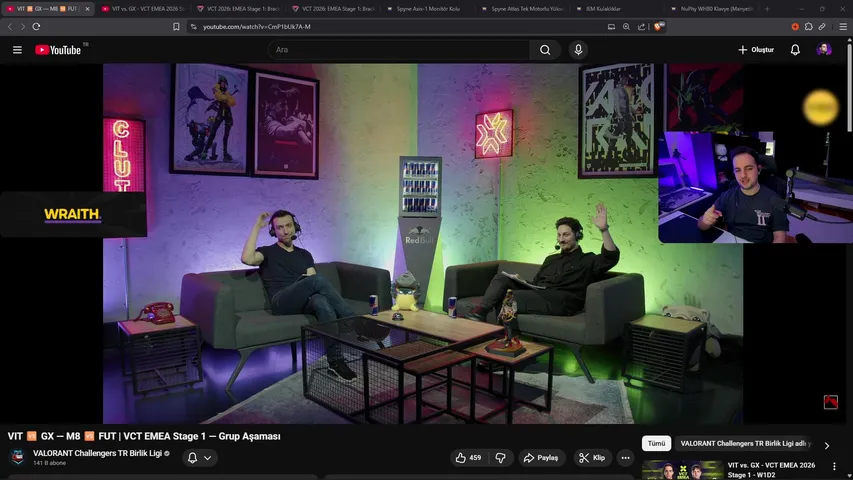The image size is (853, 480).
Task: Click the screen cast icon in address bar
Action: tap(611, 26)
